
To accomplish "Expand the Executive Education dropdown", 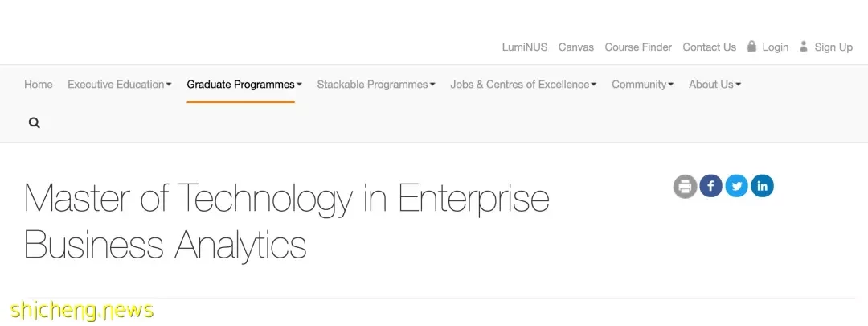I will pos(120,85).
